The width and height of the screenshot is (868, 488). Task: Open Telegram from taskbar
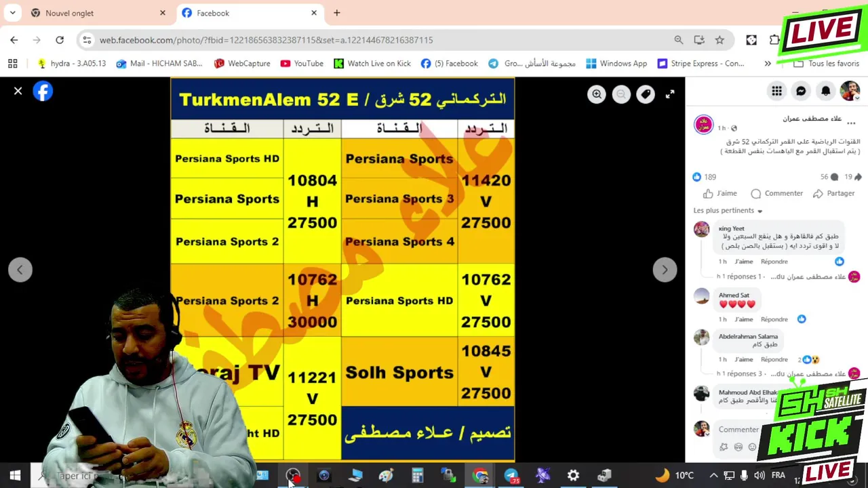[x=511, y=476]
